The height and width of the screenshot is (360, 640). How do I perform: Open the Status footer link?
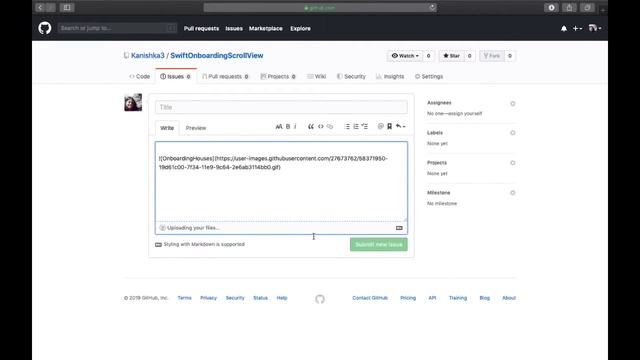(260, 298)
